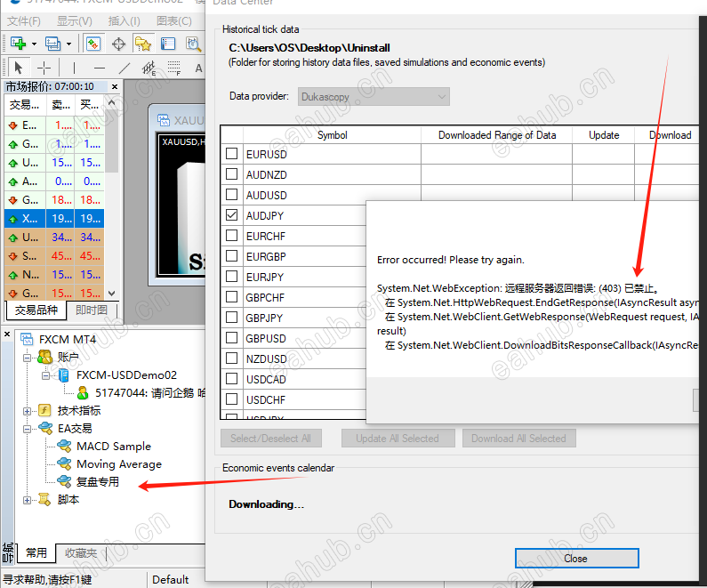707x588 pixels.
Task: Collapse the FXCM-USDDemo02 tree node
Action: coord(46,375)
